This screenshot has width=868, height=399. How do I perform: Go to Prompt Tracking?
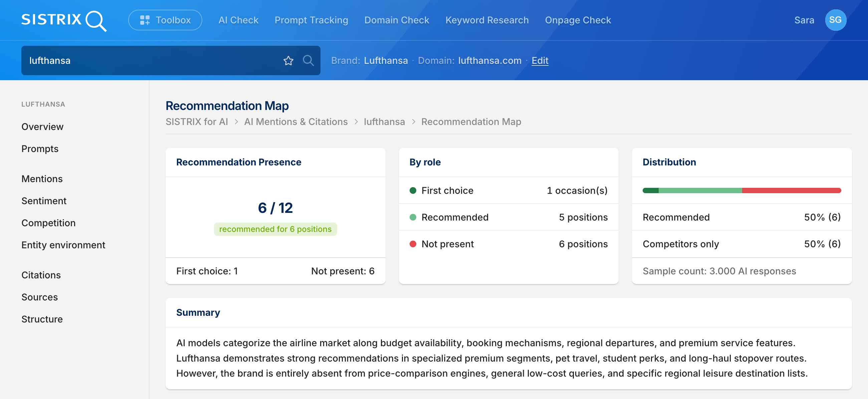[311, 20]
